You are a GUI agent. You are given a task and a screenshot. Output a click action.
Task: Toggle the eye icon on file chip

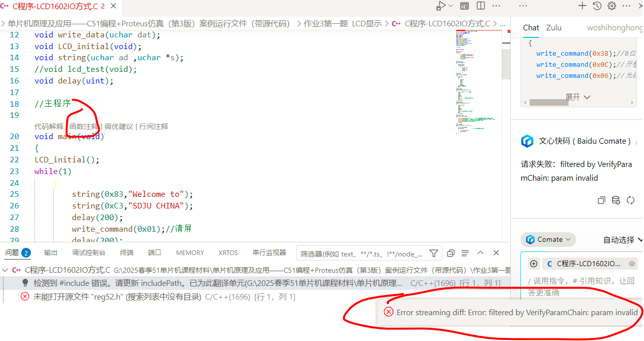[x=632, y=264]
